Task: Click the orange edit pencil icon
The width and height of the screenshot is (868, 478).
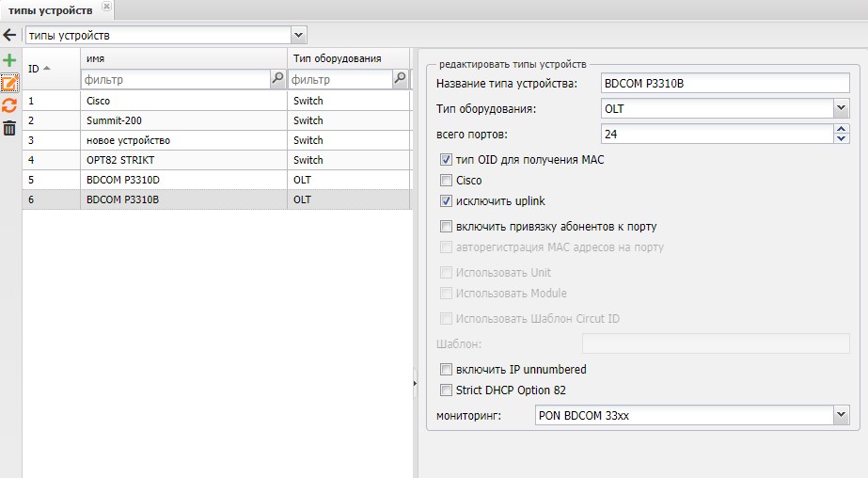Action: pyautogui.click(x=9, y=83)
